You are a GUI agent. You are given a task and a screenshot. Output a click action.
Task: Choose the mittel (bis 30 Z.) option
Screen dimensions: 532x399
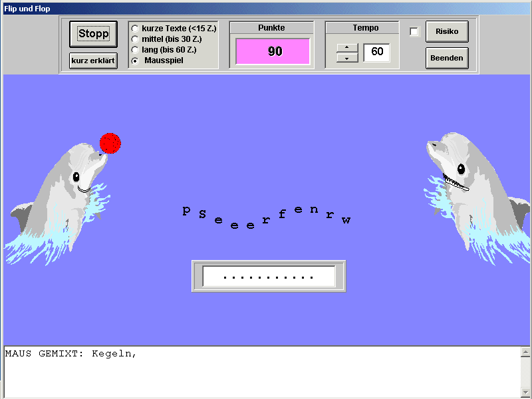point(136,39)
